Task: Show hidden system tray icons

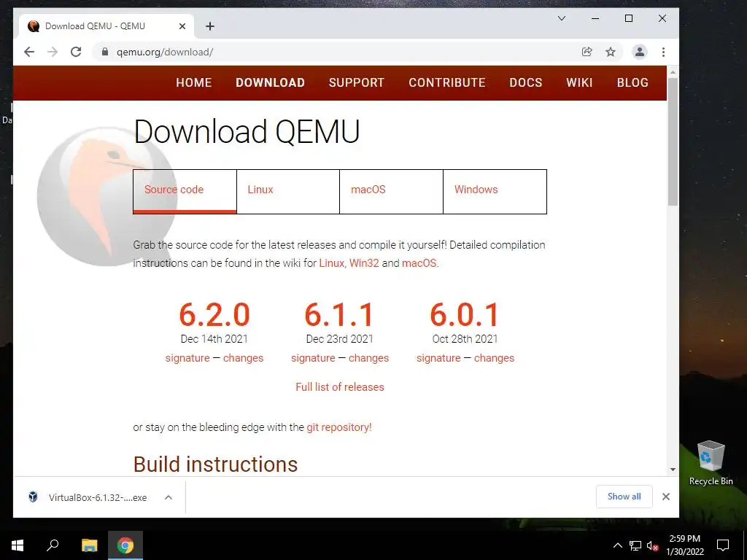Action: (617, 545)
